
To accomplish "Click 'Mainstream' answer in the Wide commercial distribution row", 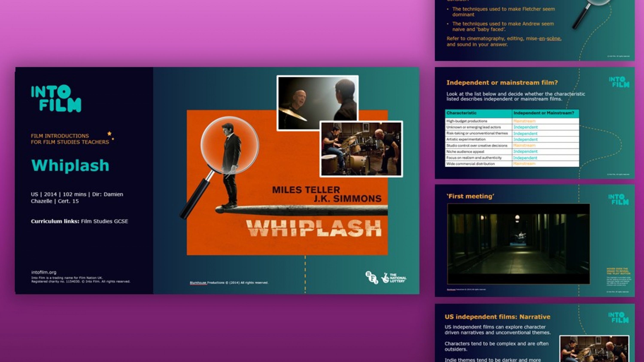I will (x=524, y=164).
